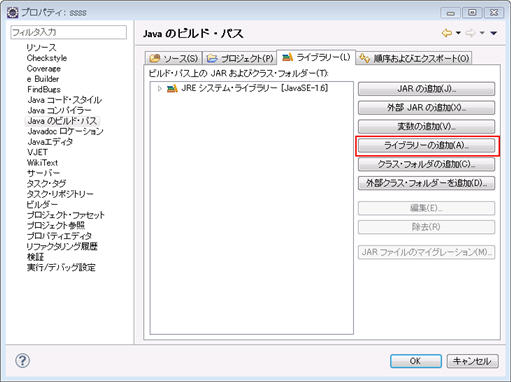Go back using the yellow back arrow
The height and width of the screenshot is (382, 511).
tap(446, 33)
